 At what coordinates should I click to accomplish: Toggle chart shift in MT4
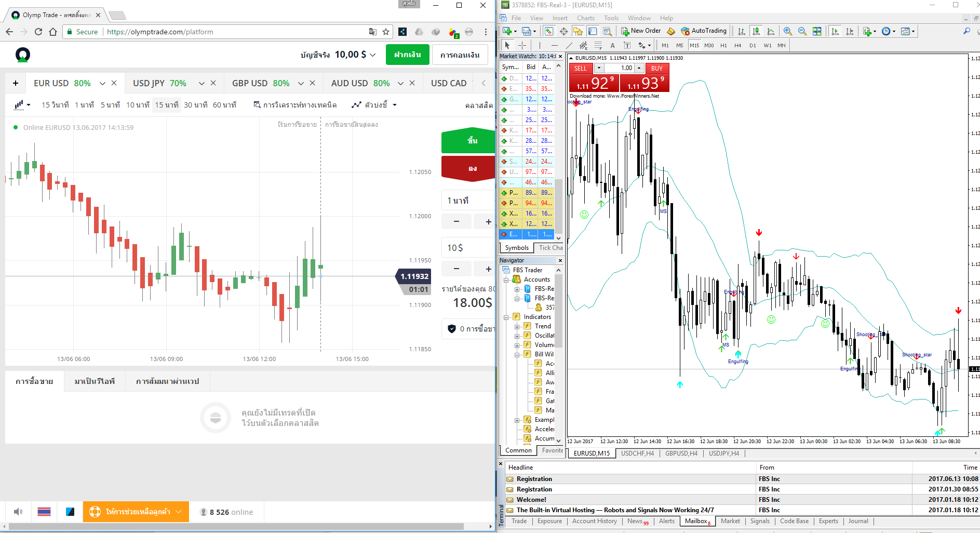(x=850, y=31)
